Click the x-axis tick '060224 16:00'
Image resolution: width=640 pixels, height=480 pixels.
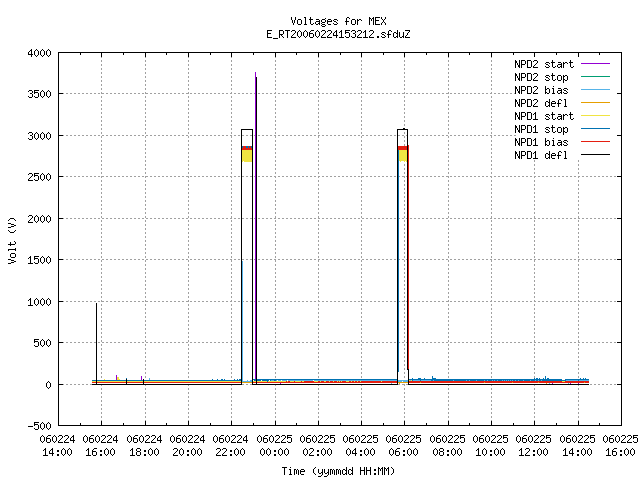coord(100,446)
